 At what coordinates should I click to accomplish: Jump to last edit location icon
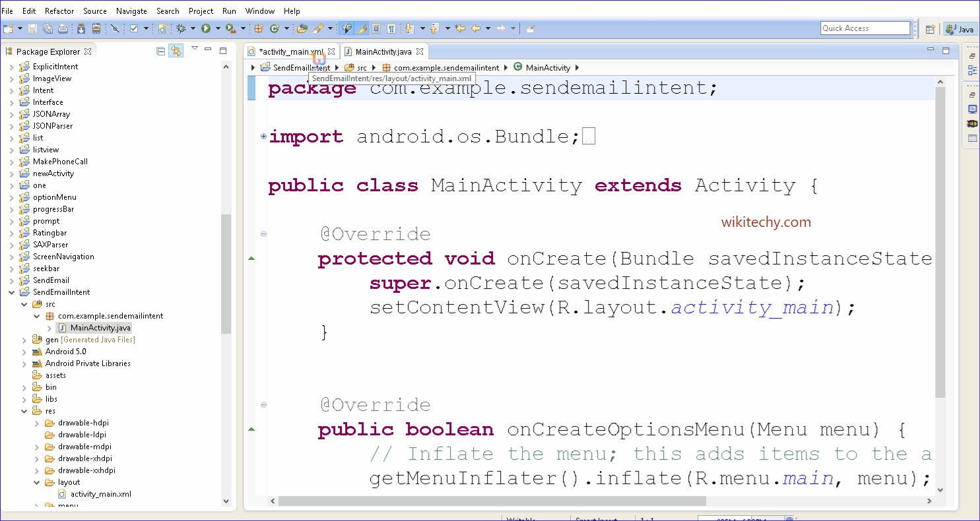(461, 28)
